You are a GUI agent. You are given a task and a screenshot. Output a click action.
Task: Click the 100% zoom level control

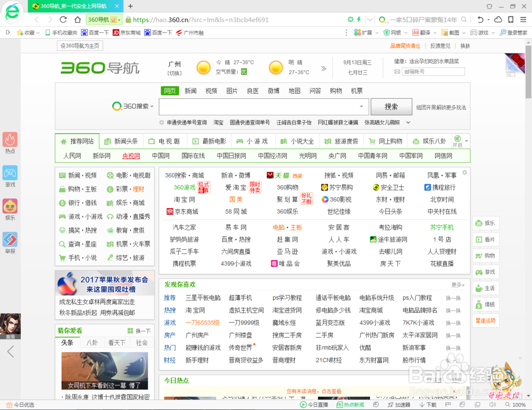tap(516, 405)
